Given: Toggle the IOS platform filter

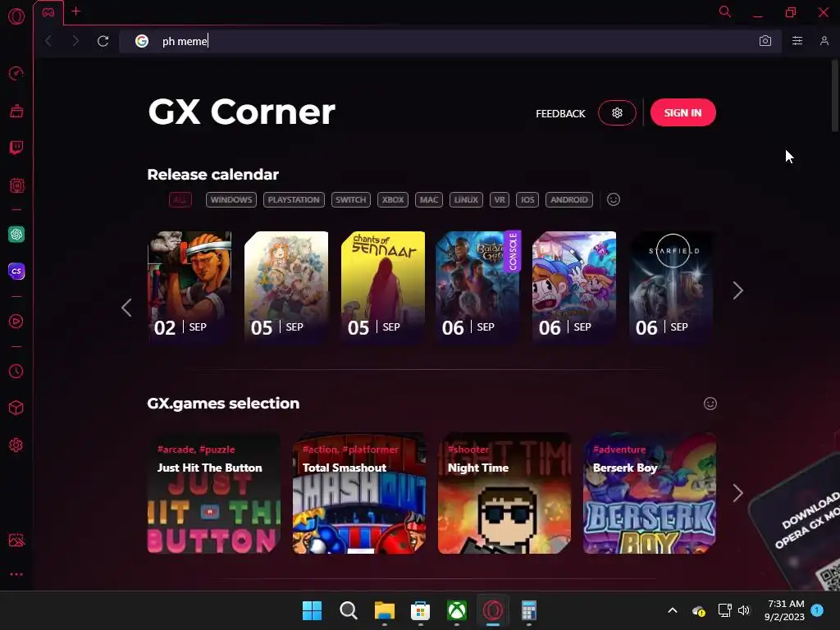Looking at the screenshot, I should click(x=527, y=200).
